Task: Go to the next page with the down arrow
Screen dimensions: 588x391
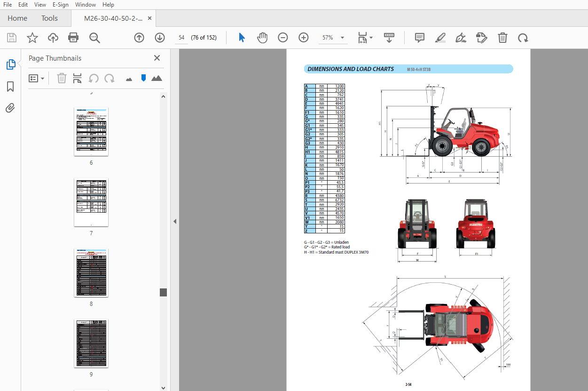Action: 160,38
